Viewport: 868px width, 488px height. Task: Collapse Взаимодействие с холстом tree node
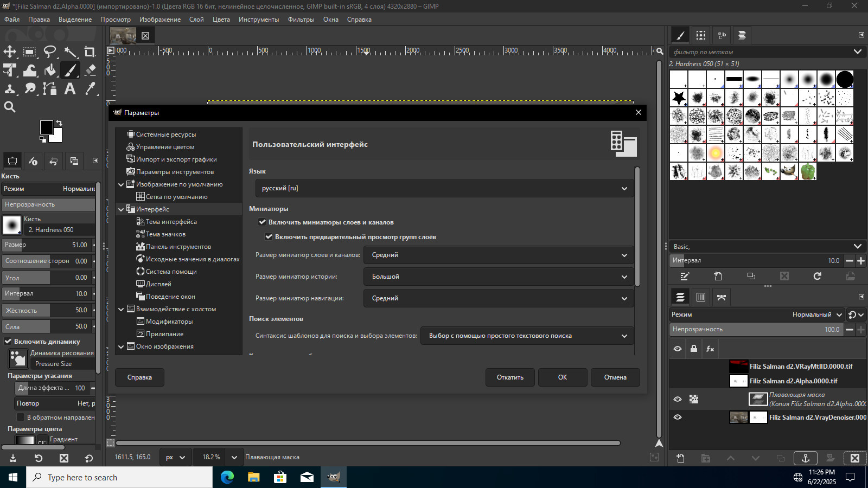click(121, 309)
